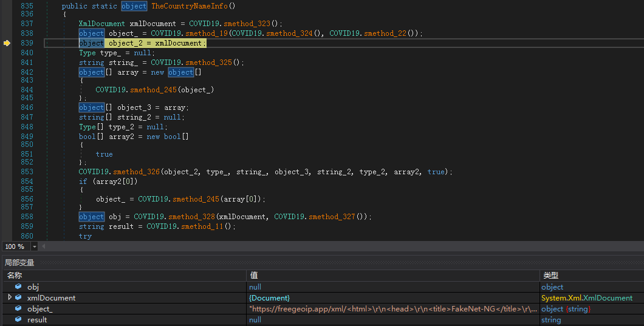Screen dimensions: 644x326
Task: Click smethod_324 on line 838
Action: click(x=289, y=33)
